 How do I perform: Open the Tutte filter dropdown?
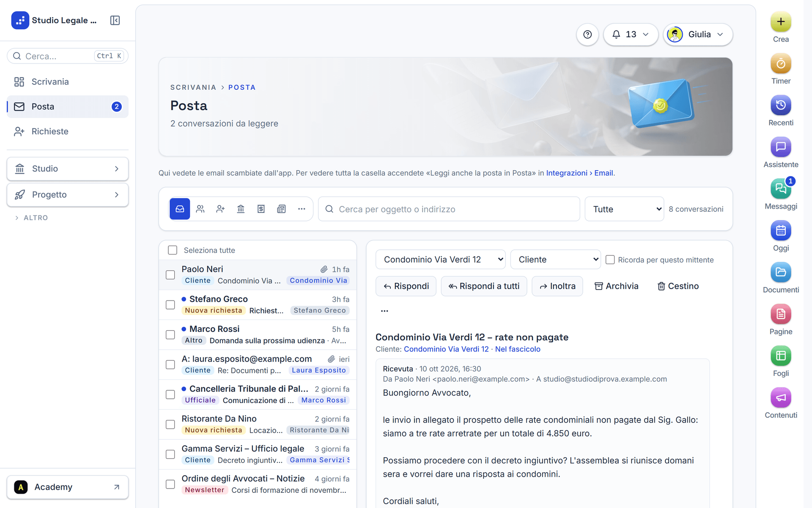coord(624,209)
